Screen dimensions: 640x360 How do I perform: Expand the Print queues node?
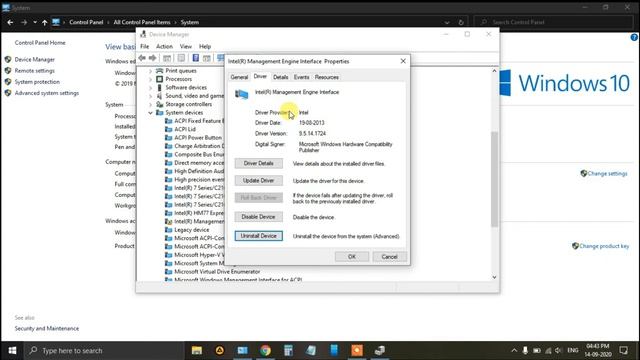pyautogui.click(x=150, y=71)
